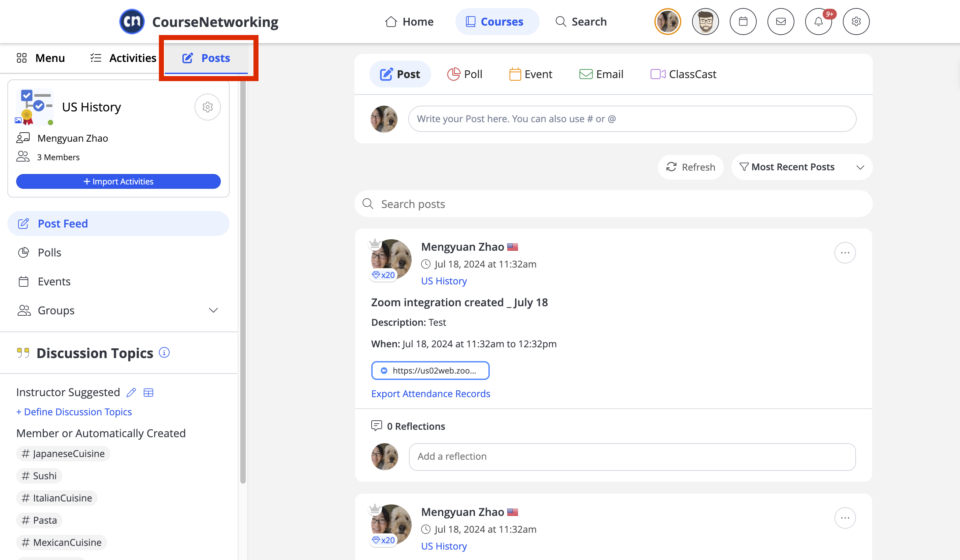
Task: Select the Sushi topic tag
Action: [x=39, y=476]
